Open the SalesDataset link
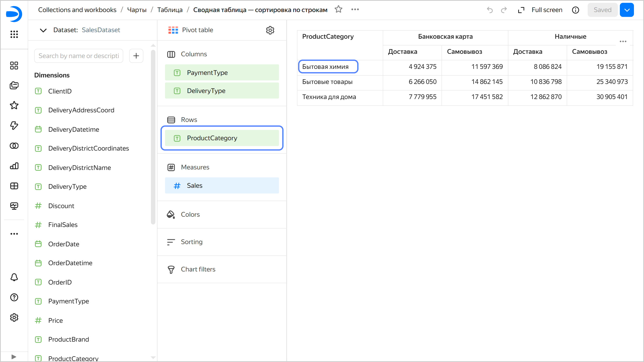 coord(101,30)
